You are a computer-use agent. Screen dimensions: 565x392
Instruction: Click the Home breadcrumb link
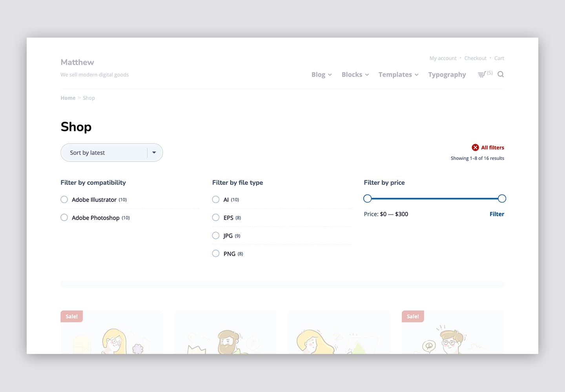[x=68, y=98]
